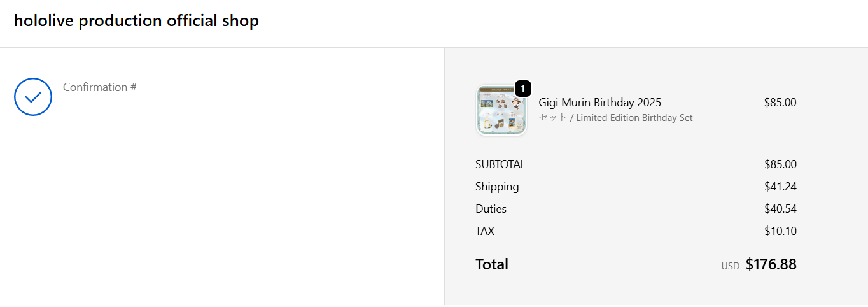868x307 pixels.
Task: Click the Duties label
Action: point(491,209)
